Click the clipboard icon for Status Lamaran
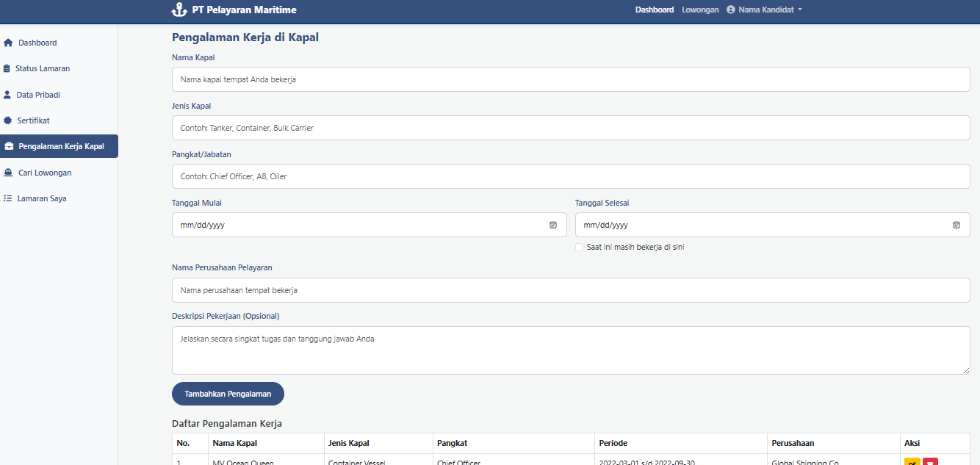980x465 pixels. tap(7, 68)
